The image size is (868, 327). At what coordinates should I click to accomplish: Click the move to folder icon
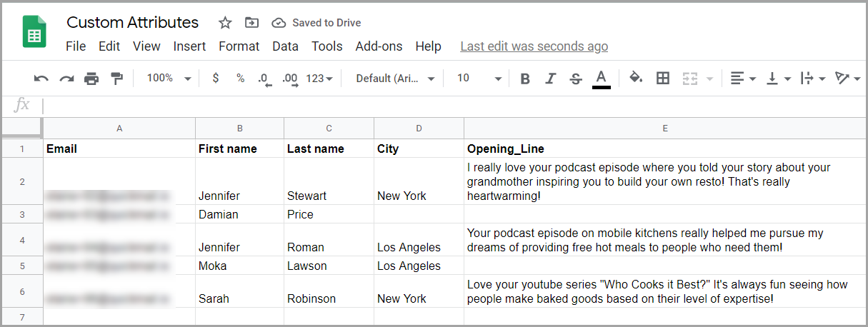(x=251, y=23)
